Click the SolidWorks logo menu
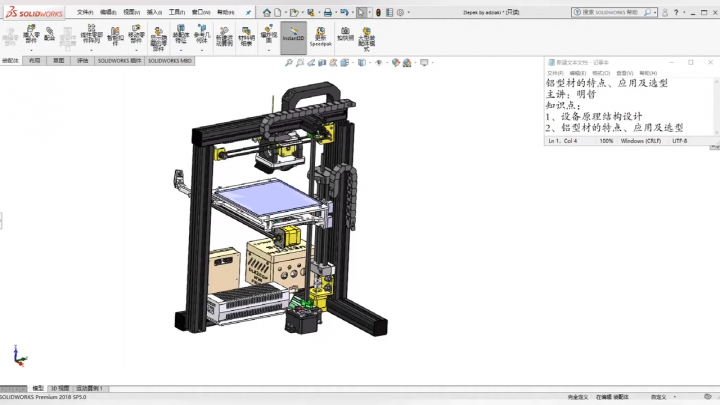 point(34,13)
